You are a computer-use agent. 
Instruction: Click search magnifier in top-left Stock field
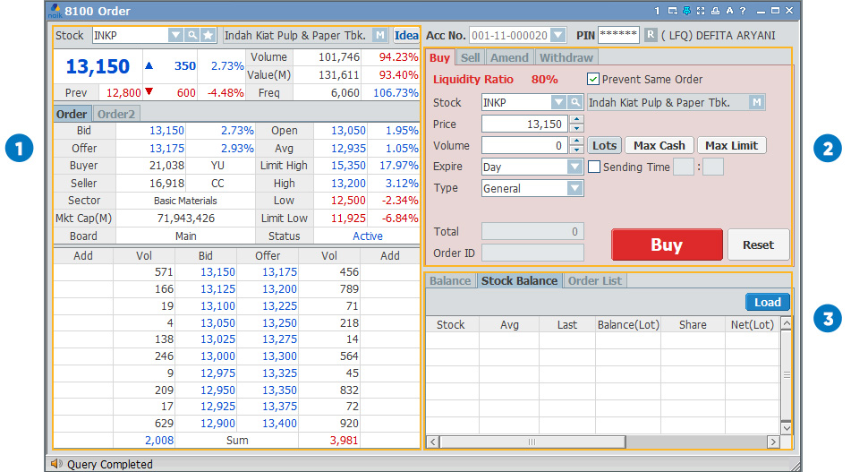[x=191, y=36]
